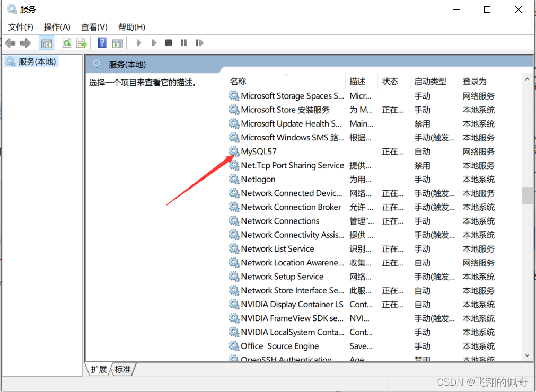Click the Netlogon service gear icon

click(234, 179)
